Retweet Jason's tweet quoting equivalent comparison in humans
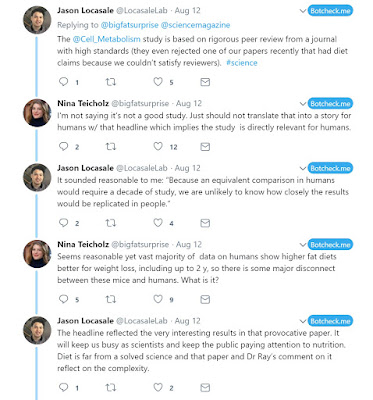 [111, 223]
